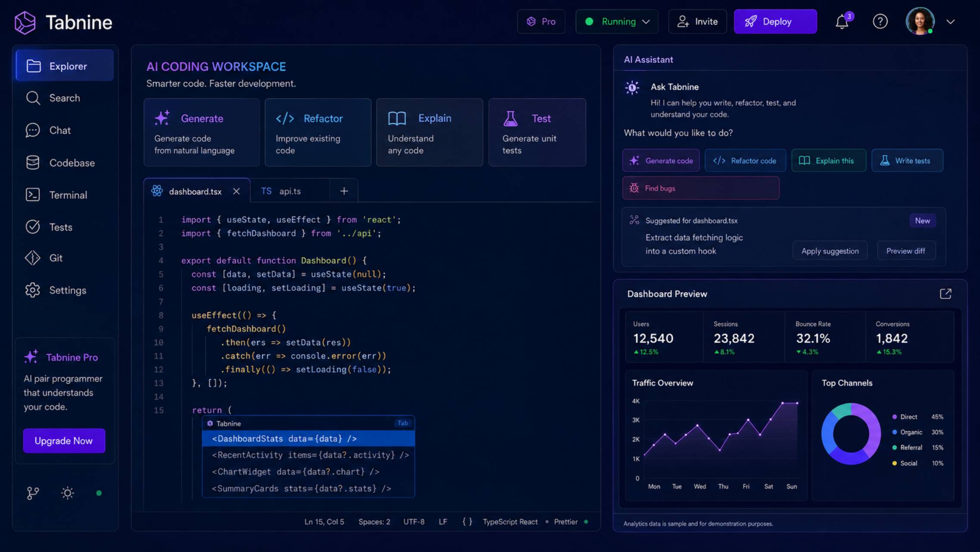Deploy the project

coord(775,22)
